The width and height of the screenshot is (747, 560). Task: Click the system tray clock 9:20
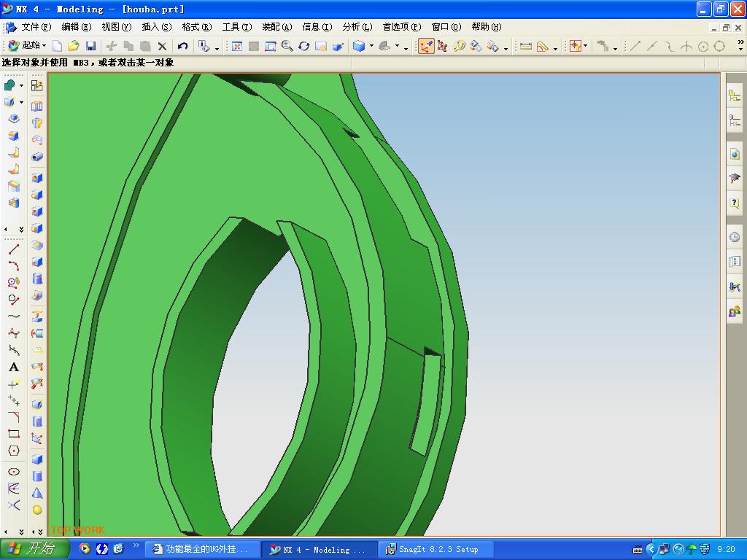pos(726,550)
